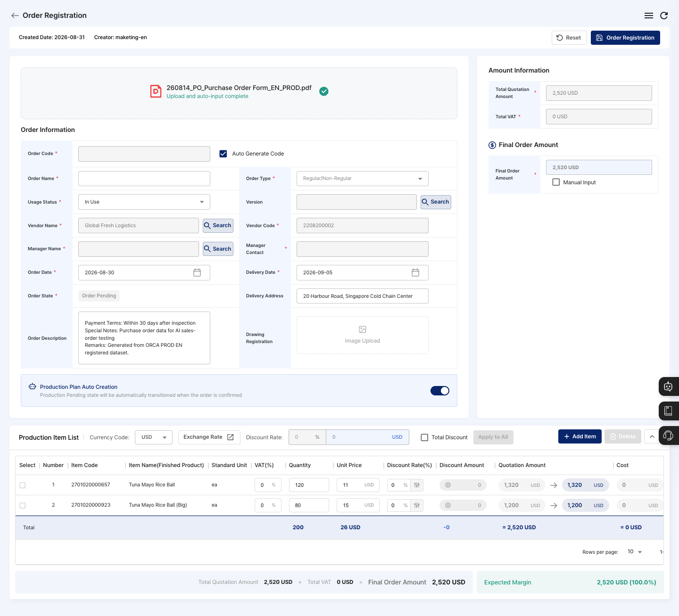Image resolution: width=679 pixels, height=616 pixels.
Task: Click the row 1 final quotation 1,320 USD field
Action: point(586,485)
